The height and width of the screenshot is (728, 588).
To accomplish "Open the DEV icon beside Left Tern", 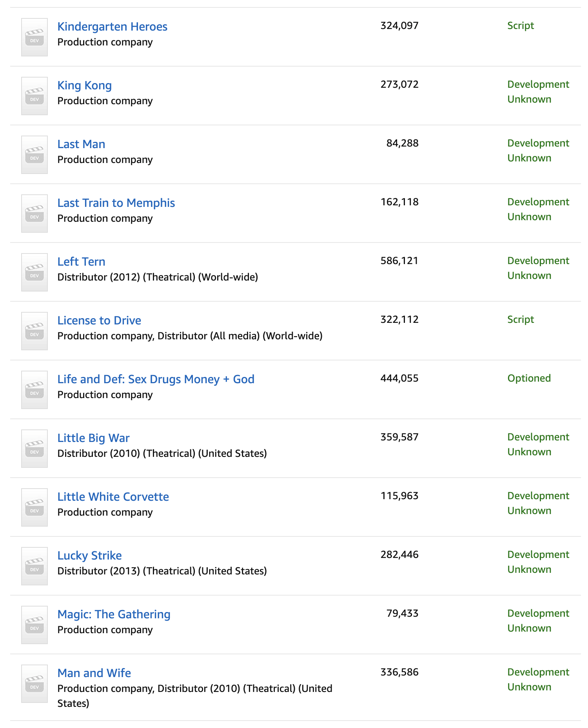I will coord(34,272).
